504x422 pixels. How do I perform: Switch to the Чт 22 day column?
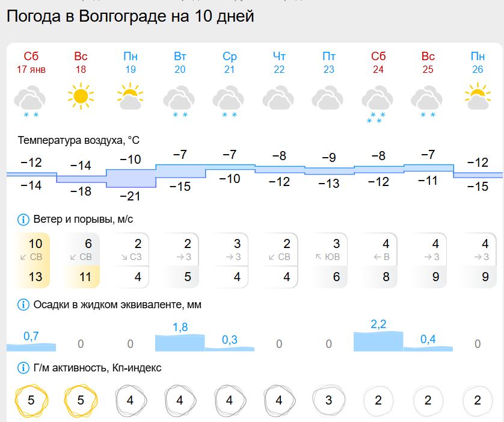click(280, 62)
